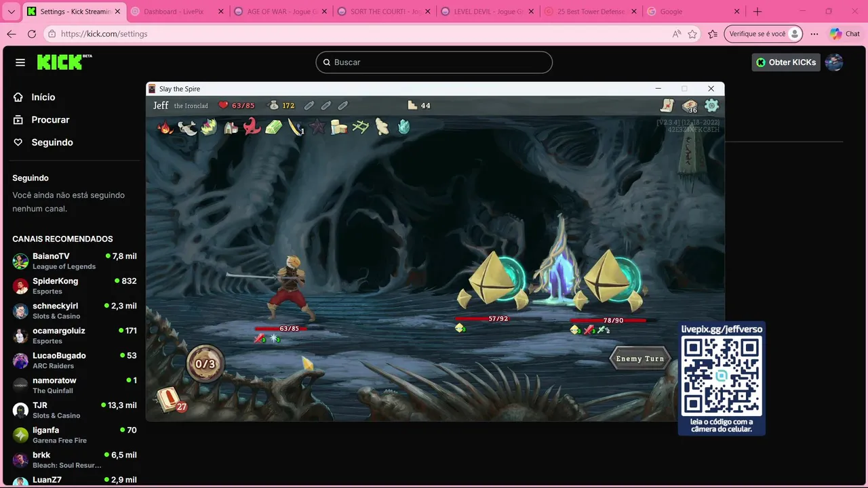Select the left golden pyramid enemy
The height and width of the screenshot is (488, 868).
coord(493,279)
